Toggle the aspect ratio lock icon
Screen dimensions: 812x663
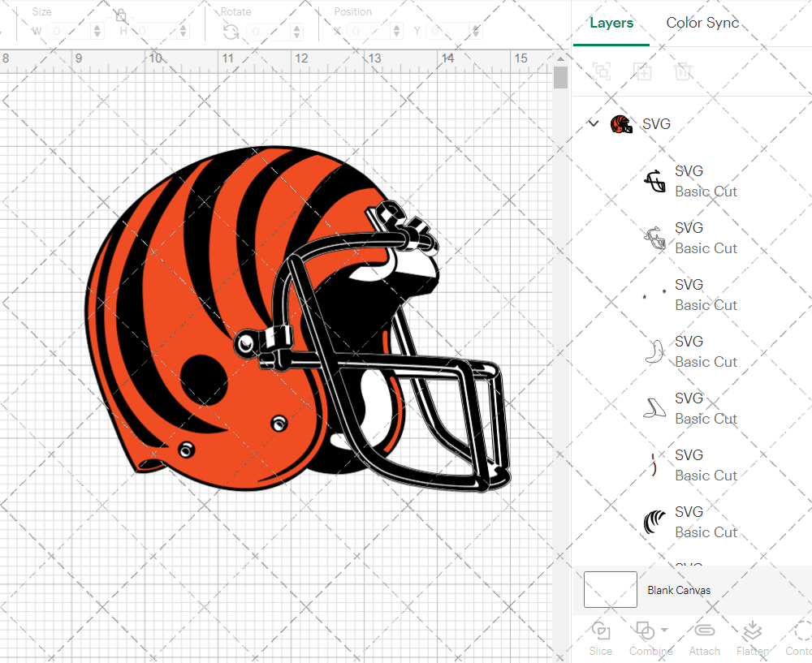click(x=121, y=15)
